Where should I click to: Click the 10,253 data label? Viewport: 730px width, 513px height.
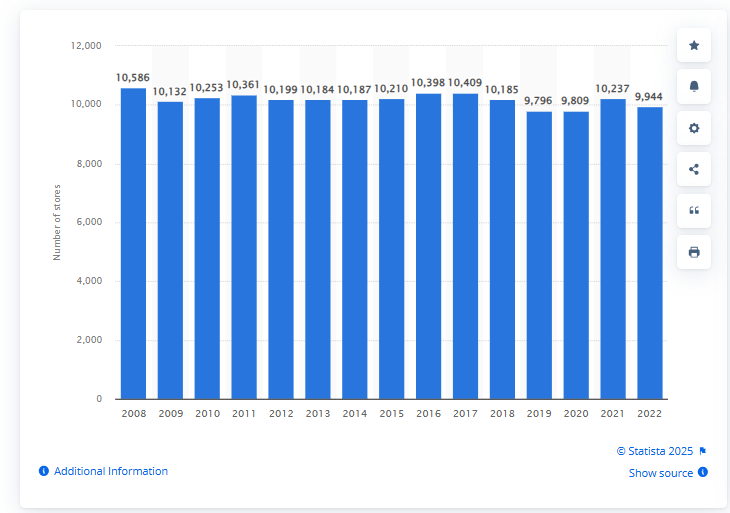[x=206, y=88]
